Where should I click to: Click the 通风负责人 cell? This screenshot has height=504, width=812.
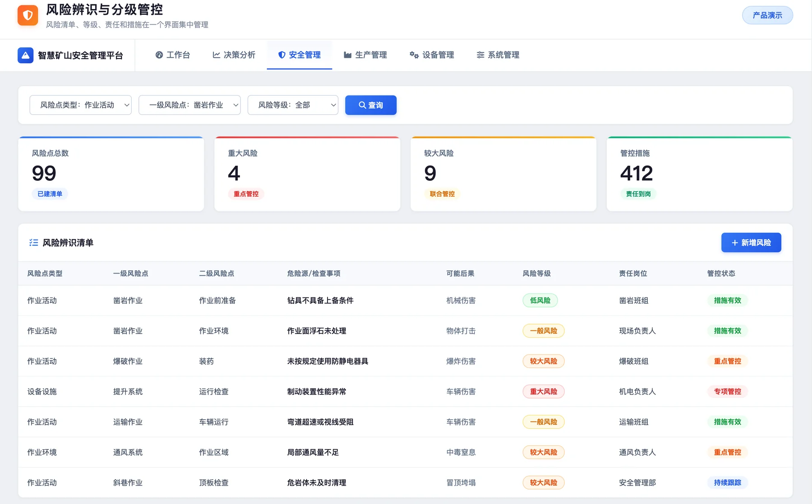(x=637, y=452)
